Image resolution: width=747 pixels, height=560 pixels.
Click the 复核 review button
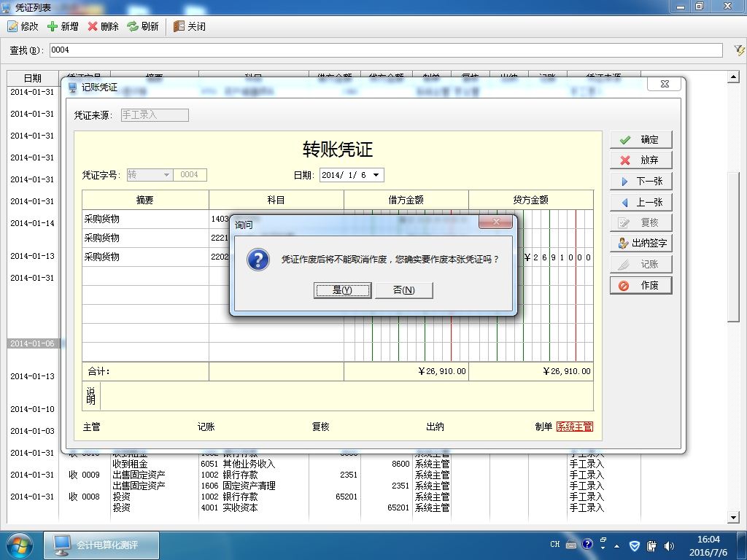click(640, 222)
